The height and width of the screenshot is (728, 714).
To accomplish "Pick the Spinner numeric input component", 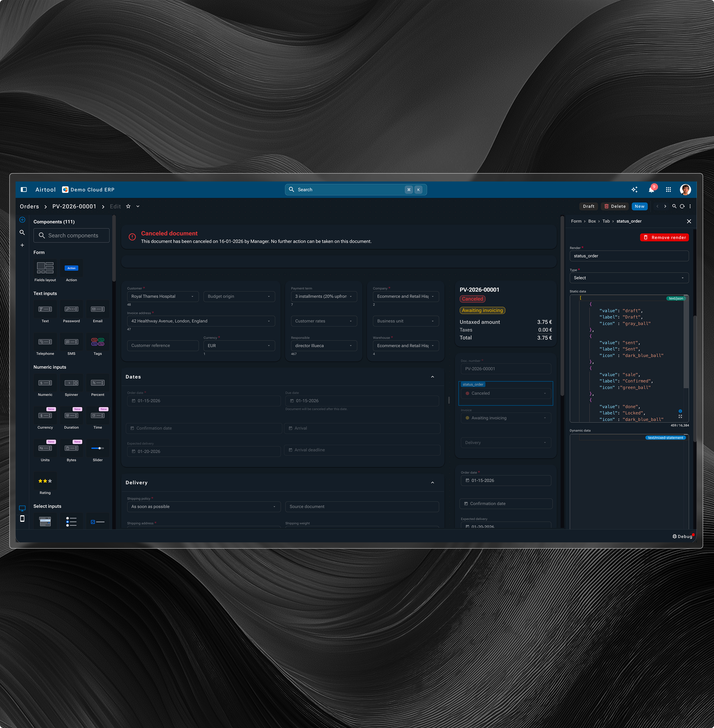I will coord(71,383).
